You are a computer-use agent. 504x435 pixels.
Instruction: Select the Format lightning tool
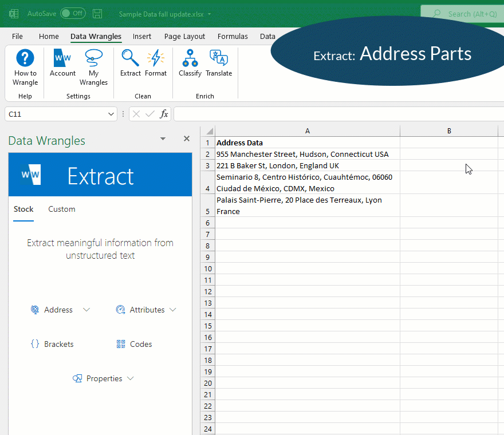point(156,63)
